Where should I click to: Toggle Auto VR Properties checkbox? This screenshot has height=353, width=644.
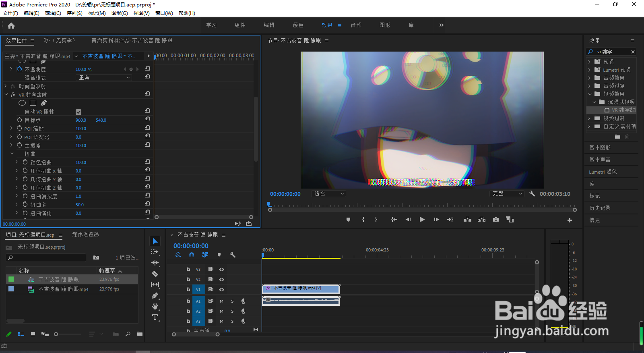click(x=78, y=112)
